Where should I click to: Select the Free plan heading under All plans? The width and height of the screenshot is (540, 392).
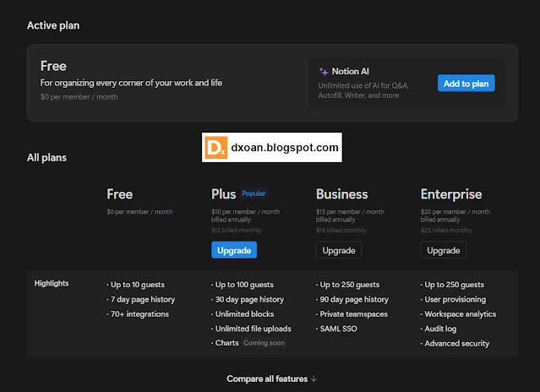(x=119, y=194)
